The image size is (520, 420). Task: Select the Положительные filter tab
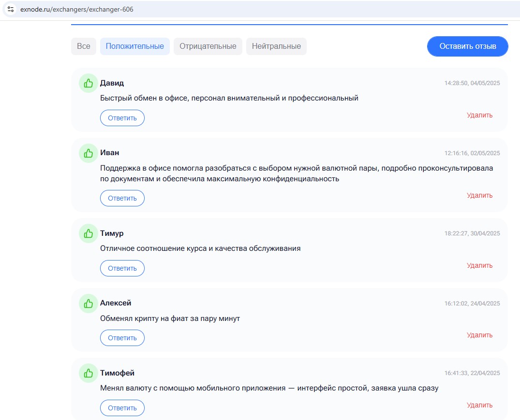pyautogui.click(x=134, y=46)
